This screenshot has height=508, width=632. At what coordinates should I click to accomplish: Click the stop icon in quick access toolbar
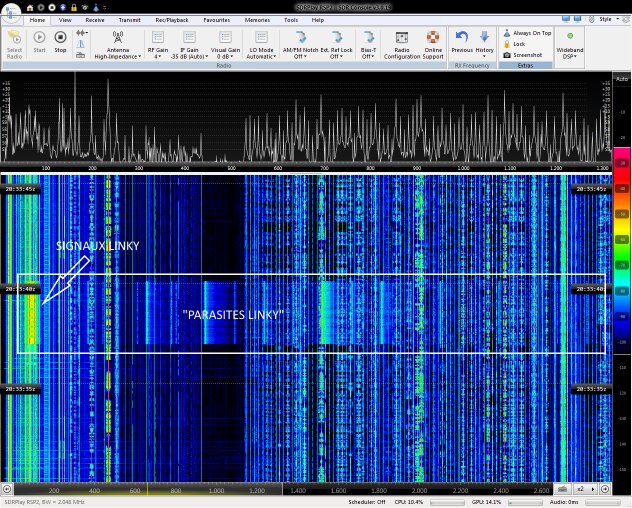click(52, 7)
